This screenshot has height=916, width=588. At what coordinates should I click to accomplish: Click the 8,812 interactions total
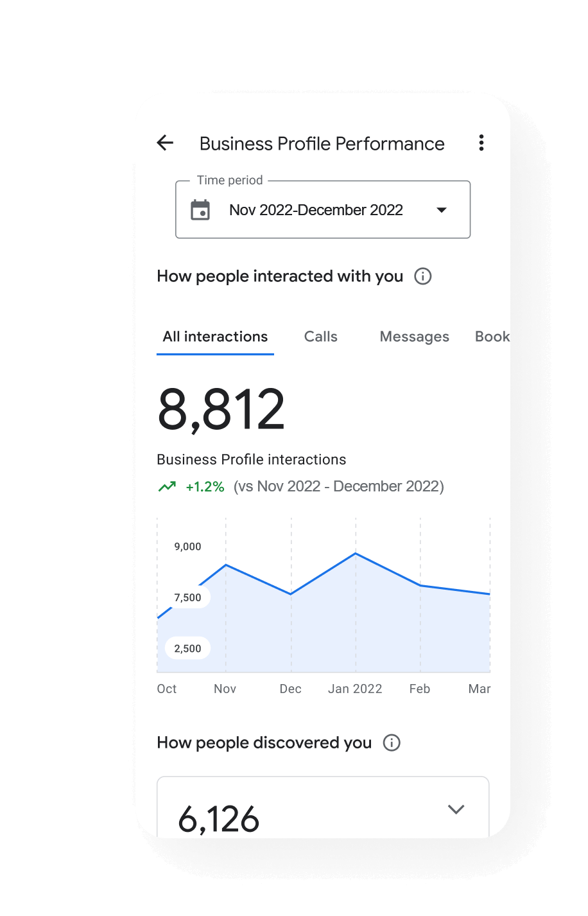coord(221,409)
